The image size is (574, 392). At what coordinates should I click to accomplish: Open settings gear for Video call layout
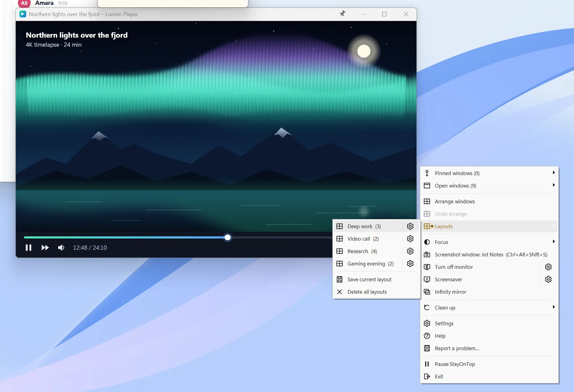(x=410, y=239)
